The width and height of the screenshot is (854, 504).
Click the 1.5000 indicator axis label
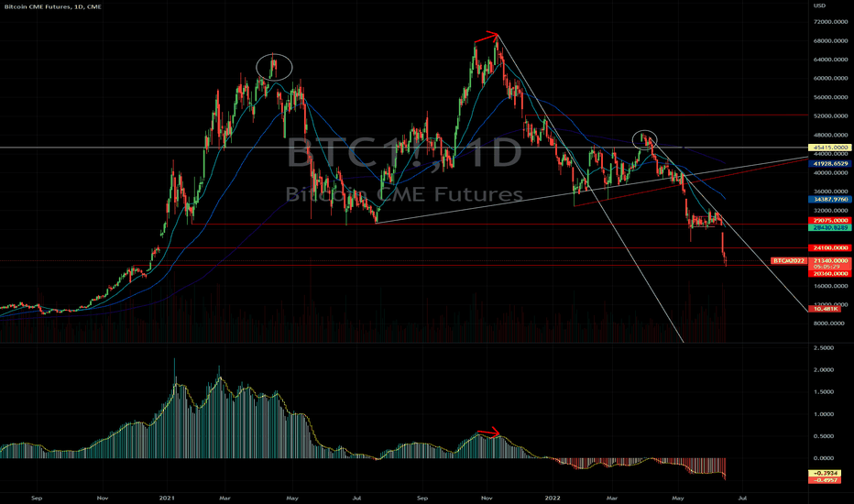(824, 392)
